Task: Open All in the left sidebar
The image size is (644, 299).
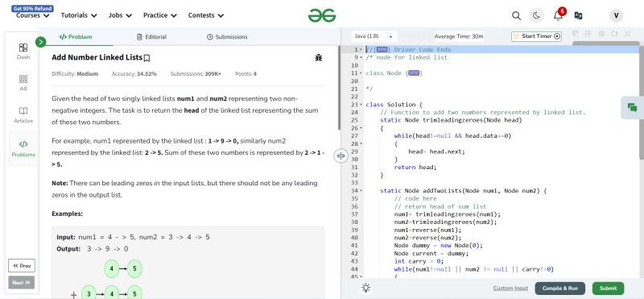Action: pyautogui.click(x=23, y=83)
